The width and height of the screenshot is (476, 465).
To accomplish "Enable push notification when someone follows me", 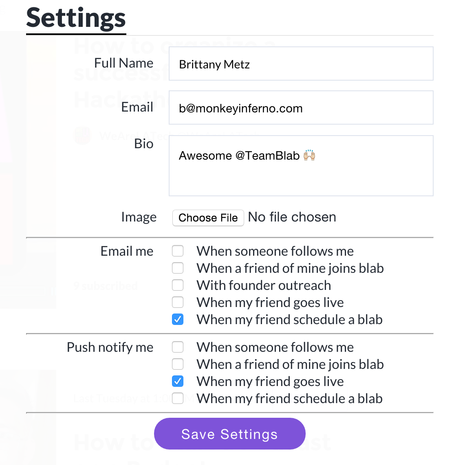I will (x=178, y=347).
